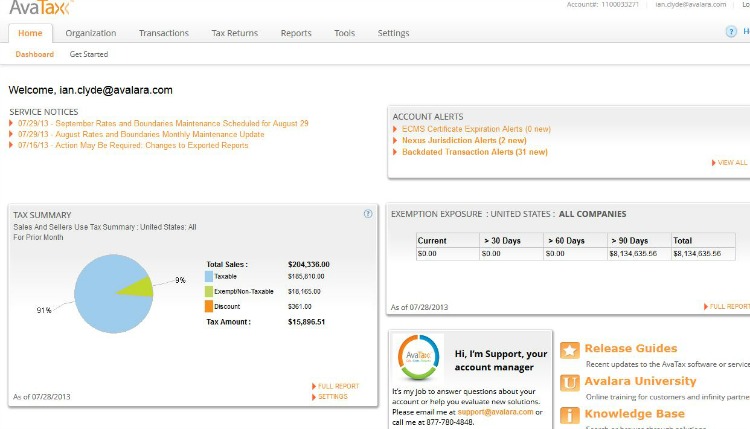This screenshot has height=429, width=750.
Task: Open Full Report in Tax Summary
Action: (x=338, y=386)
